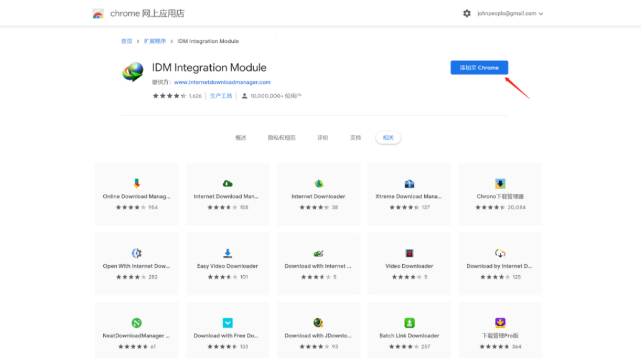The height and width of the screenshot is (364, 641).
Task: Open the Online Download Manag... title
Action: coord(137,196)
